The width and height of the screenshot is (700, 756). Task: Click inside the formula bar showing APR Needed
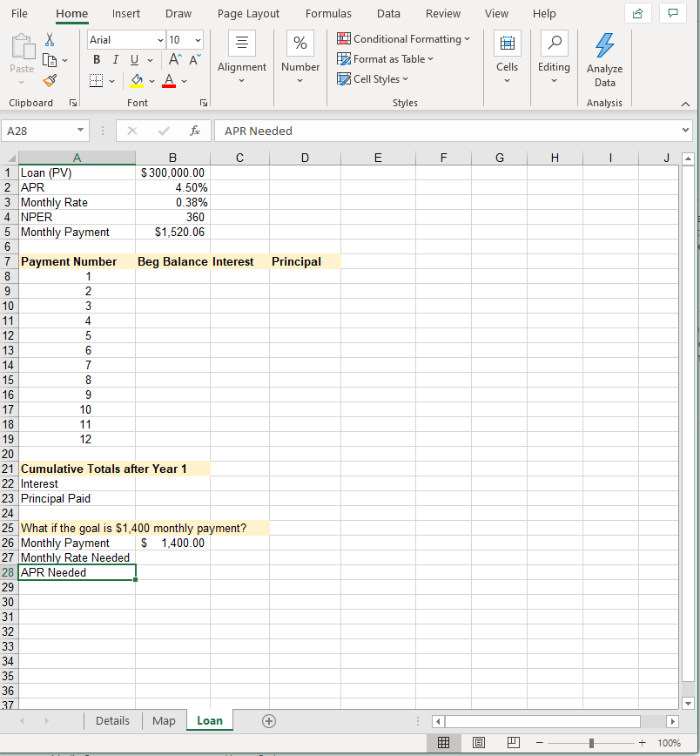(x=348, y=130)
